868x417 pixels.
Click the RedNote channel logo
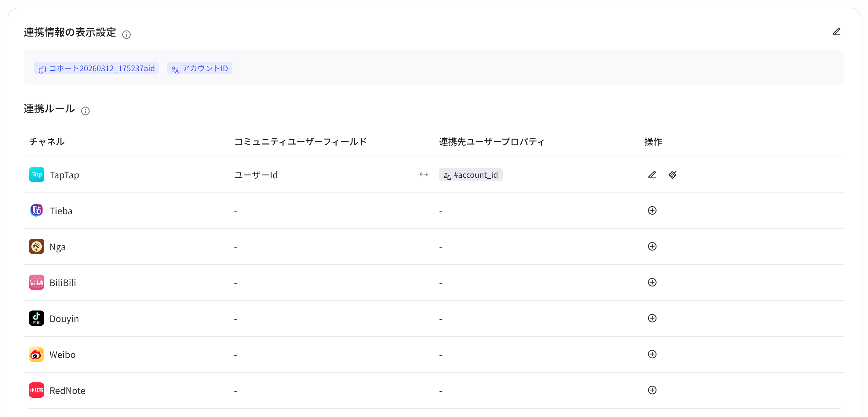(x=36, y=390)
